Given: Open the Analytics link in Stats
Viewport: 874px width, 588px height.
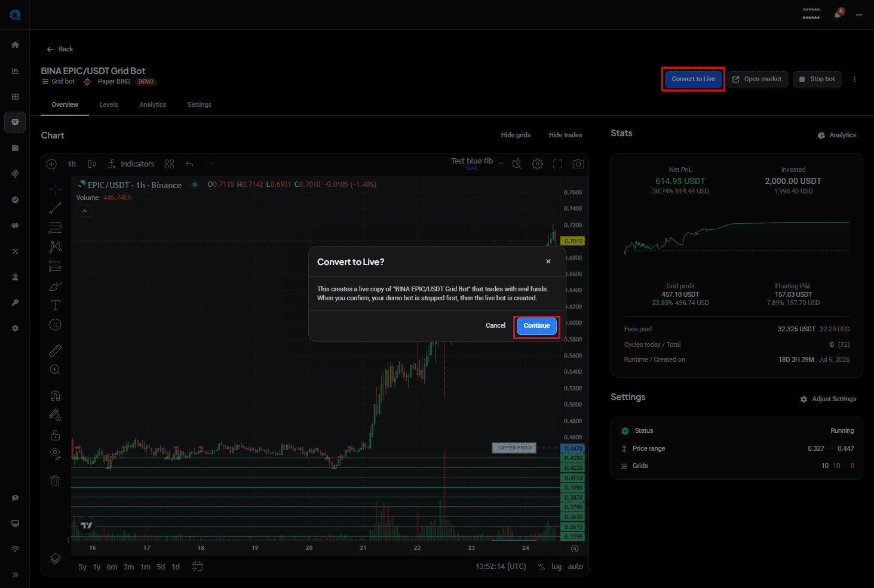Looking at the screenshot, I should click(x=837, y=135).
